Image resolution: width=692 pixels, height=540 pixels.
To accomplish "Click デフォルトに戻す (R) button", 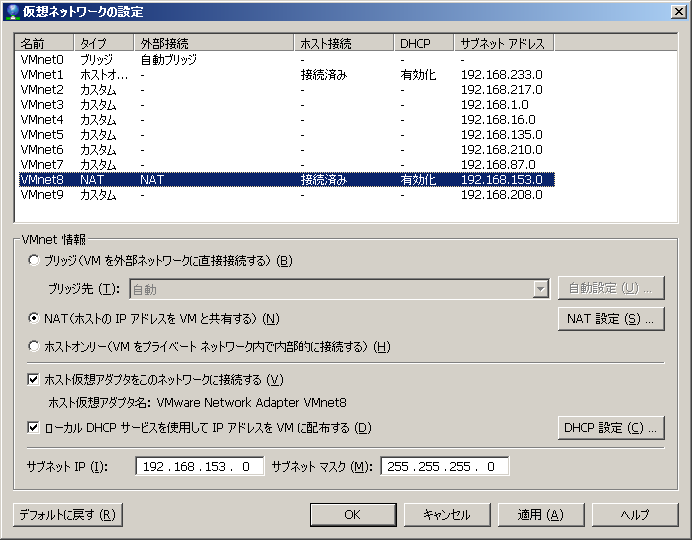I will [68, 514].
